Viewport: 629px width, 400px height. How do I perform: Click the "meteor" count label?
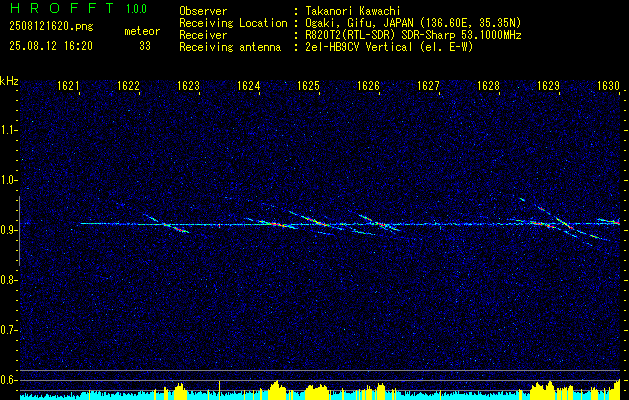pos(142,31)
